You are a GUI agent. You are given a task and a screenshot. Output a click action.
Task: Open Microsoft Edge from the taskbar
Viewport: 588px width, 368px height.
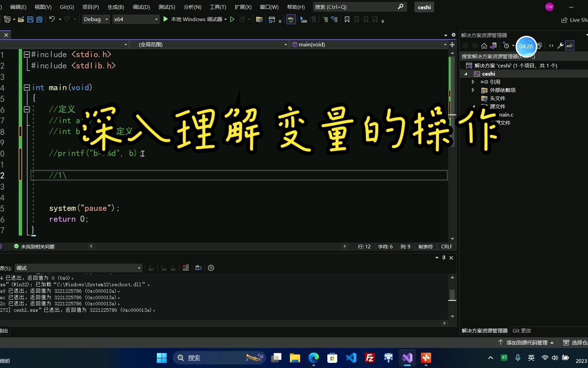coord(313,358)
